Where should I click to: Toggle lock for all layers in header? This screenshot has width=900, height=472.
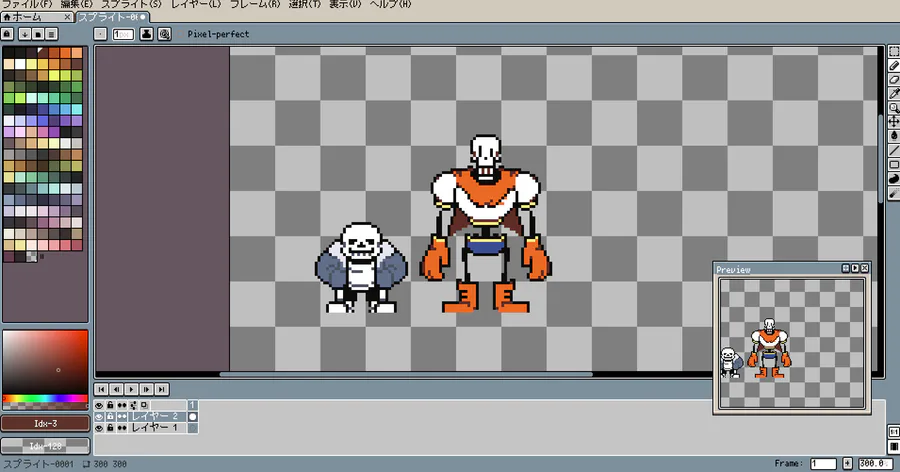coord(110,405)
